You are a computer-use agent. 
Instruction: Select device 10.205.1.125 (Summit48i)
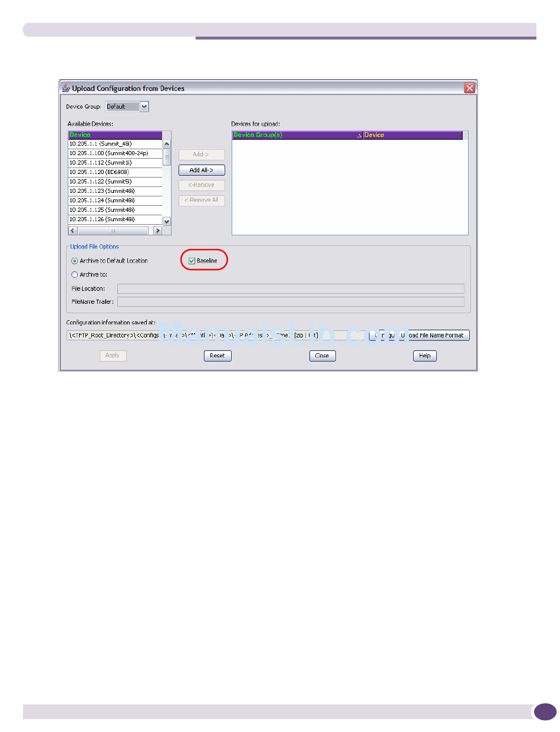pos(115,210)
